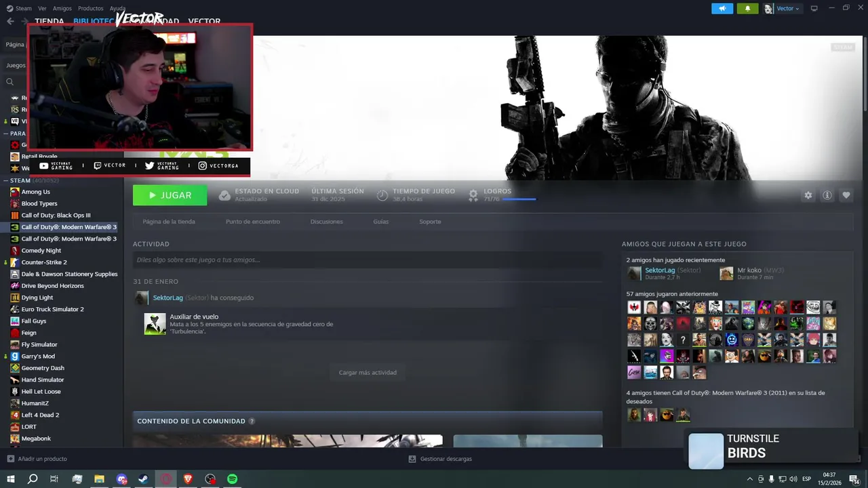Screen dimensions: 868x488
Task: Click the Blood Typers game icon
Action: pos(15,203)
